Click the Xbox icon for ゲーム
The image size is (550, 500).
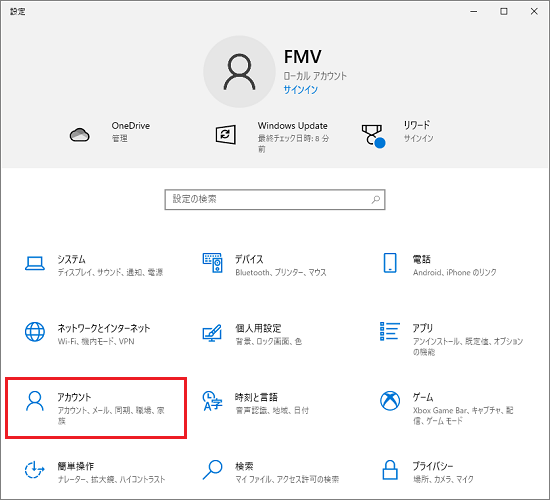[x=390, y=401]
